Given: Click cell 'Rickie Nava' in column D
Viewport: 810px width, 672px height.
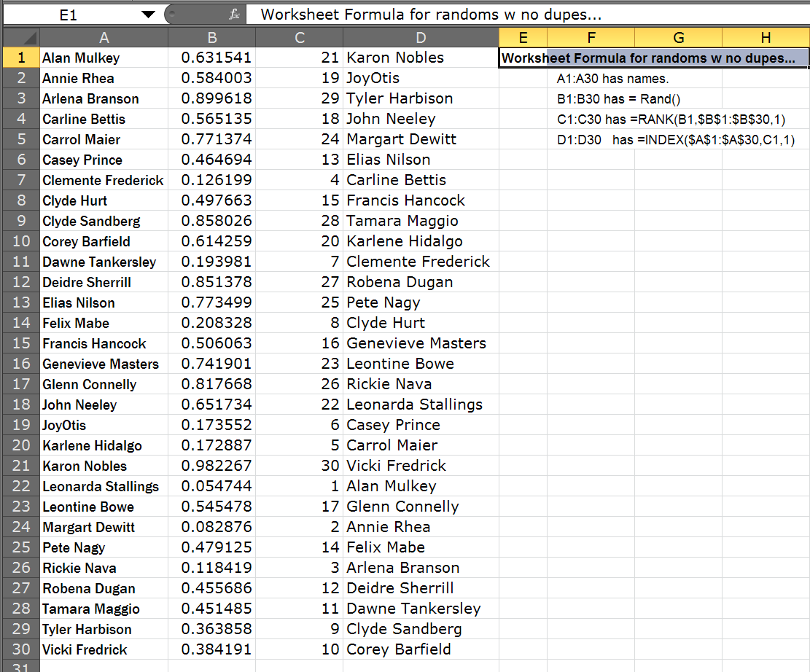Looking at the screenshot, I should click(x=421, y=384).
